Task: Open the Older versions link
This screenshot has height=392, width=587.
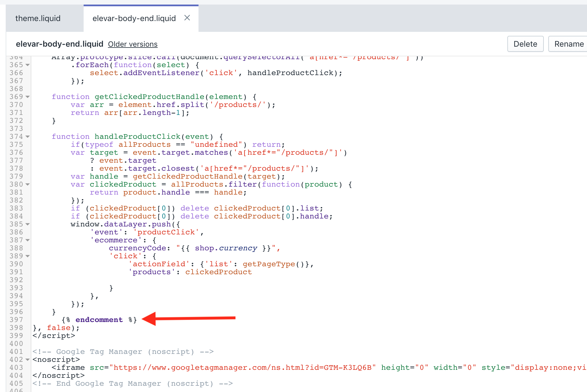Action: 133,44
